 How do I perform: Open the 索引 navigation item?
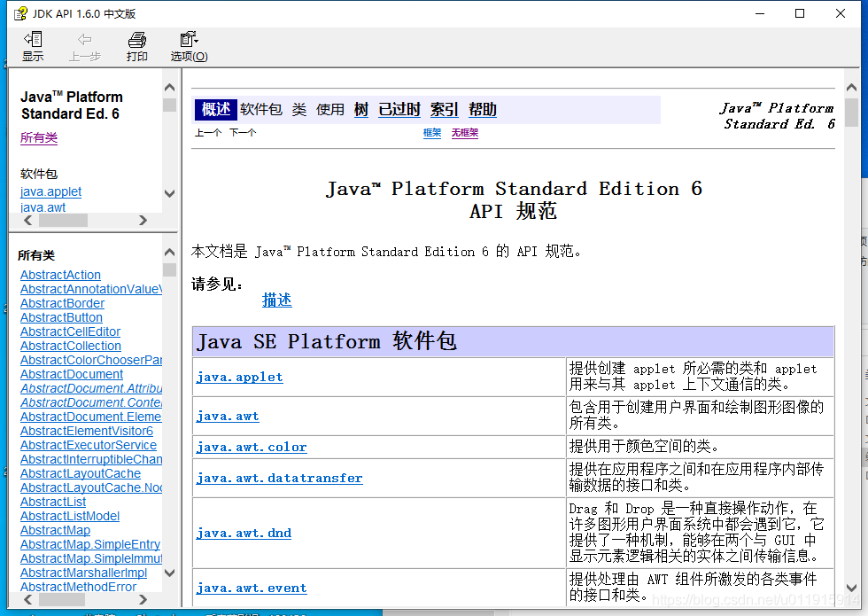[444, 109]
